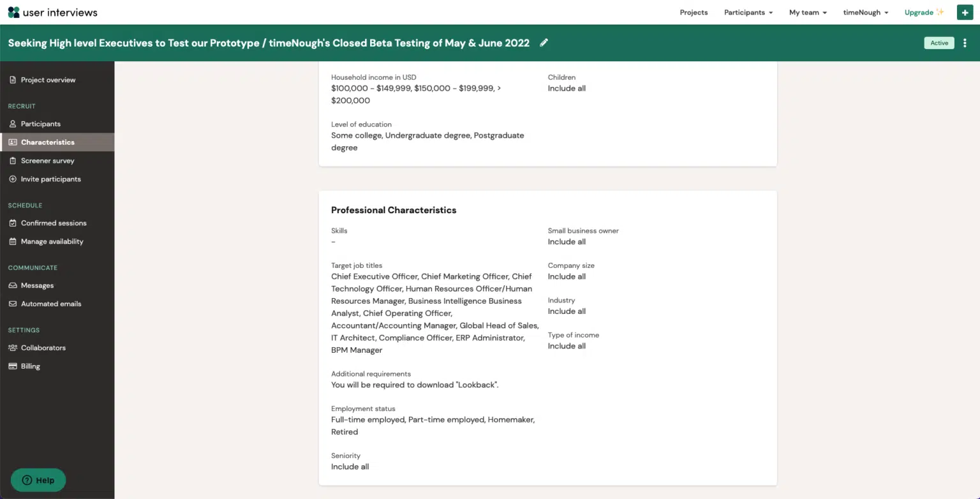980x499 pixels.
Task: Expand the Participants dropdown in top nav
Action: coord(748,12)
